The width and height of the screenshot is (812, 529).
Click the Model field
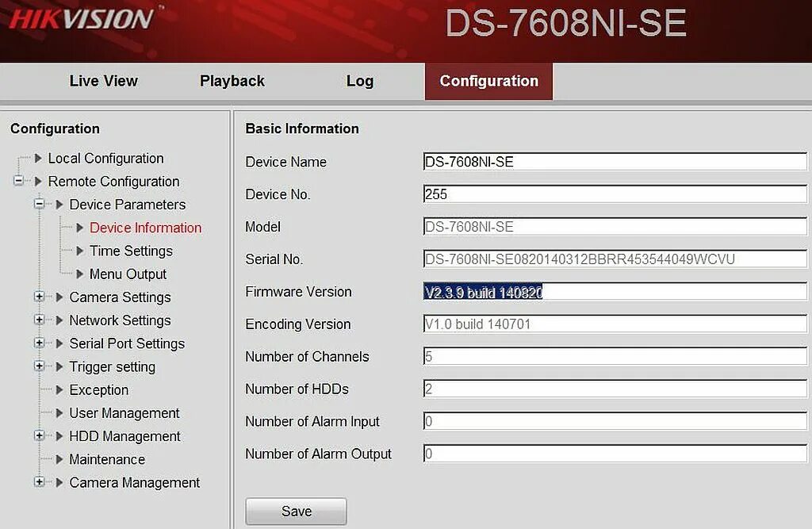(x=615, y=226)
